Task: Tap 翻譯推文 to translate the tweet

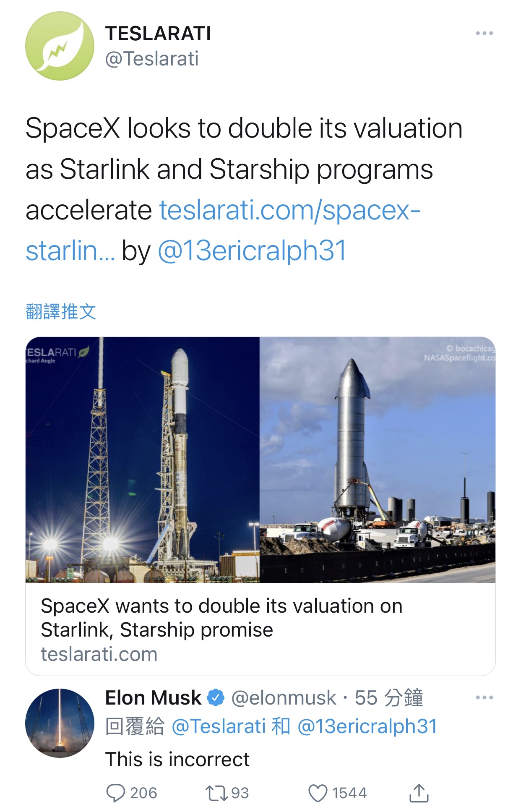Action: coord(61,312)
